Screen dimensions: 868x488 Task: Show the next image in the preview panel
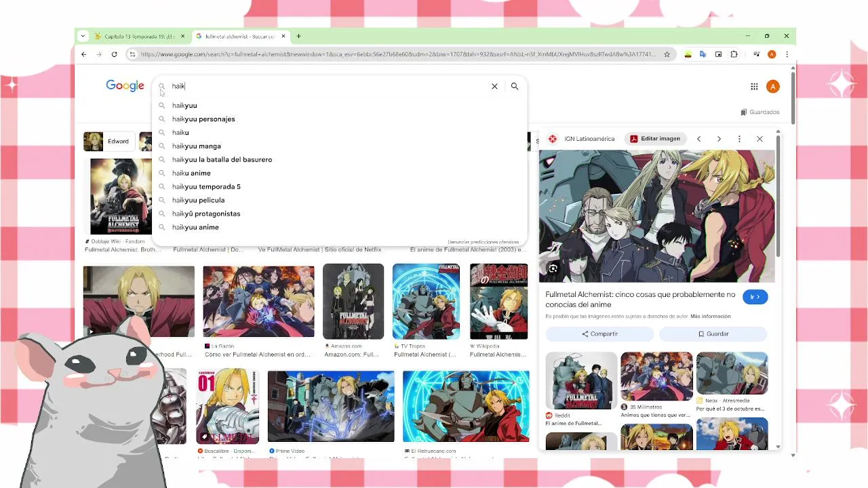pyautogui.click(x=719, y=139)
